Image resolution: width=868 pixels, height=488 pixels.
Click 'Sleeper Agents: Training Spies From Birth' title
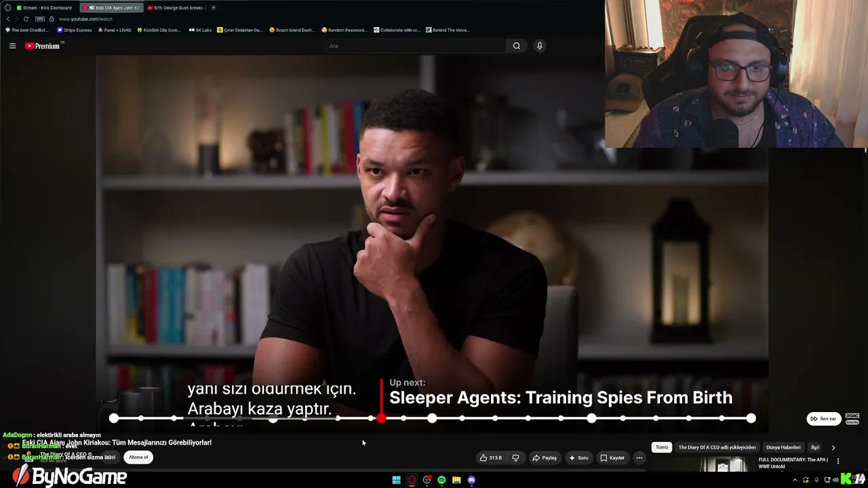[x=561, y=398]
